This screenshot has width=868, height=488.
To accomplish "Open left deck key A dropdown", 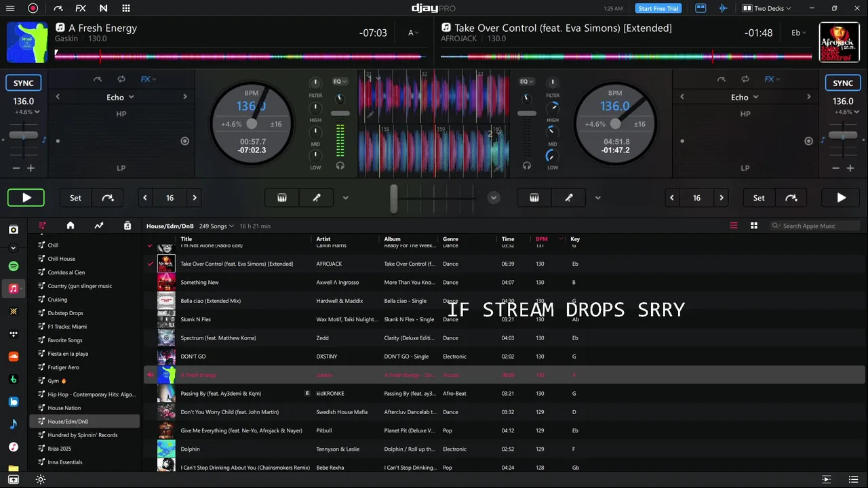I will tap(414, 33).
